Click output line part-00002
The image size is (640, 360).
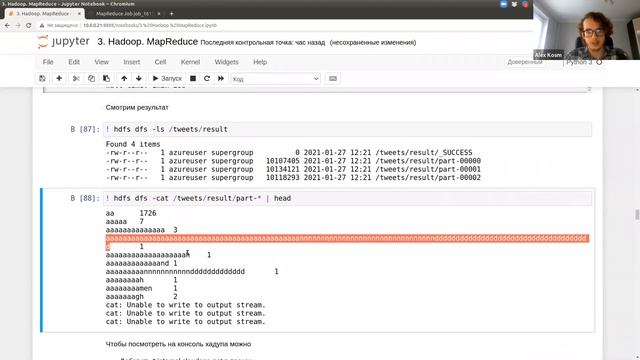tap(293, 178)
